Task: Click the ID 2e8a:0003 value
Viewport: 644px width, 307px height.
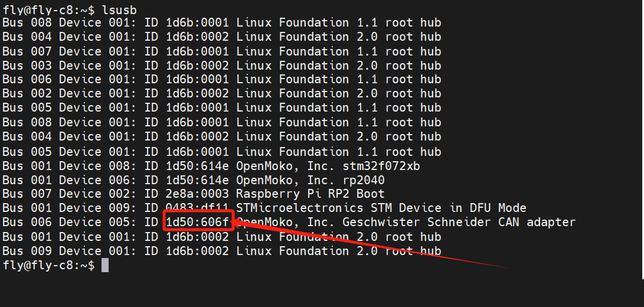Action: tap(198, 194)
